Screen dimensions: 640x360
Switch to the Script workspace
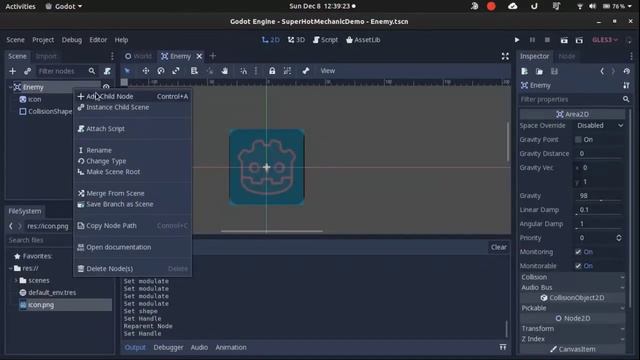click(x=325, y=40)
